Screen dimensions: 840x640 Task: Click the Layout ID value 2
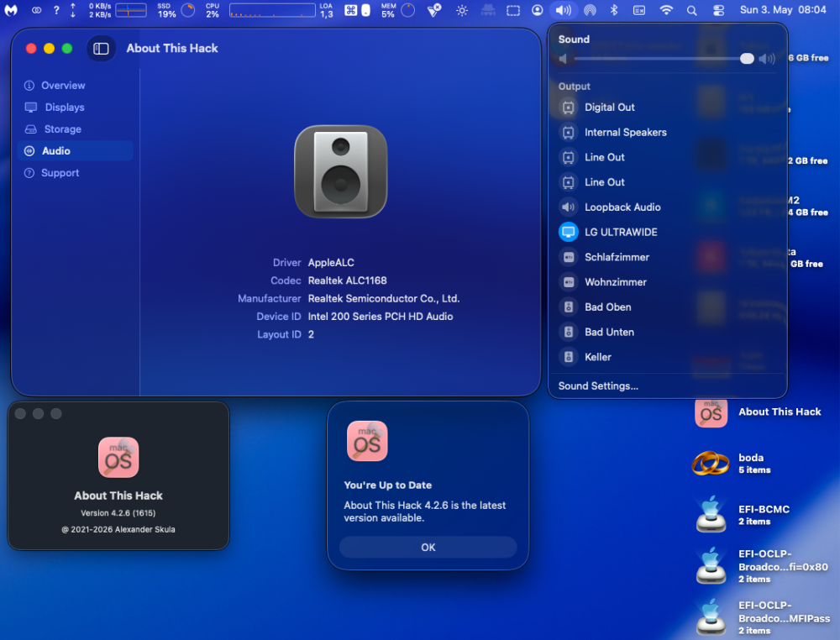[311, 335]
